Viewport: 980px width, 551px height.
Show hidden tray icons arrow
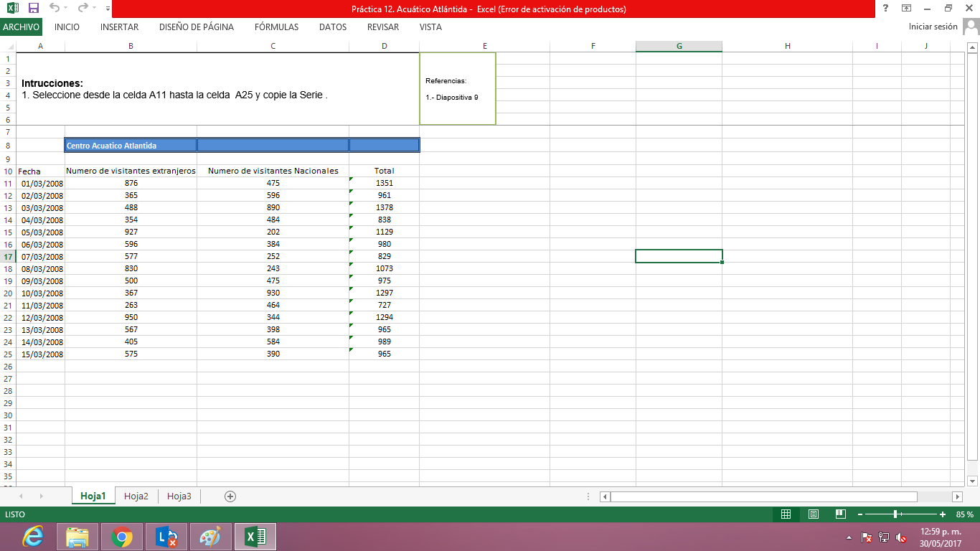849,537
